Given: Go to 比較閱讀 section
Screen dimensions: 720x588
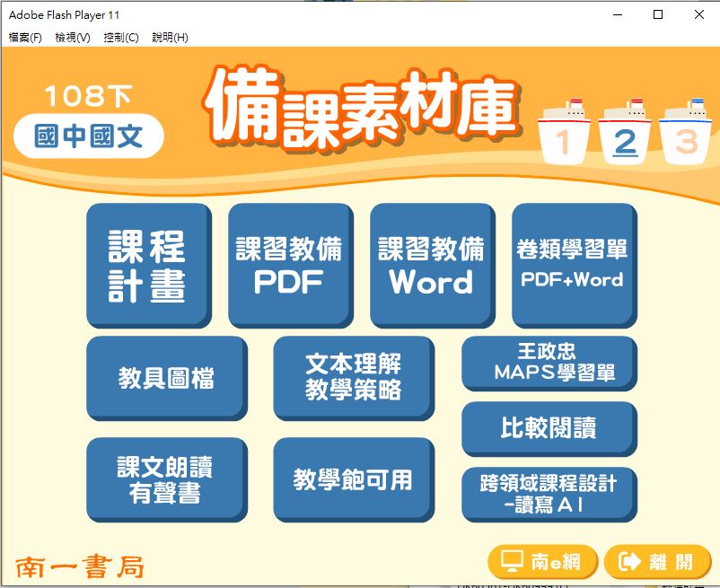Looking at the screenshot, I should pyautogui.click(x=548, y=427).
